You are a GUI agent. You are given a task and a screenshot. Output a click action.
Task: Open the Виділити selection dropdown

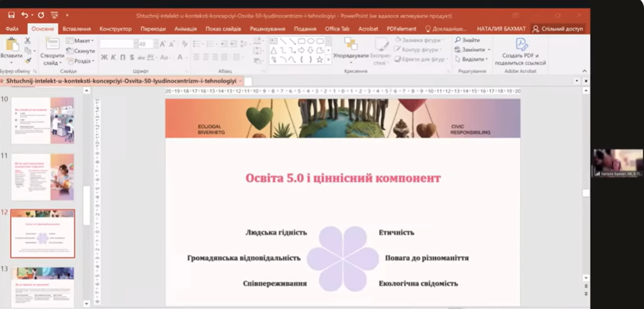471,59
